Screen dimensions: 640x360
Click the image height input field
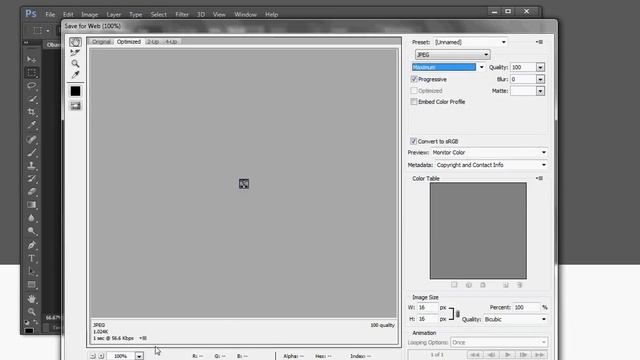pos(427,319)
